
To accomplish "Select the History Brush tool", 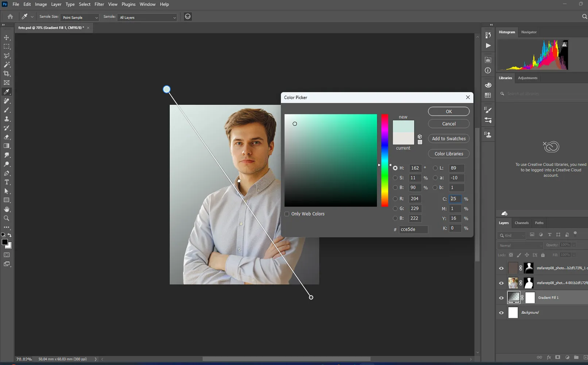I will click(7, 128).
